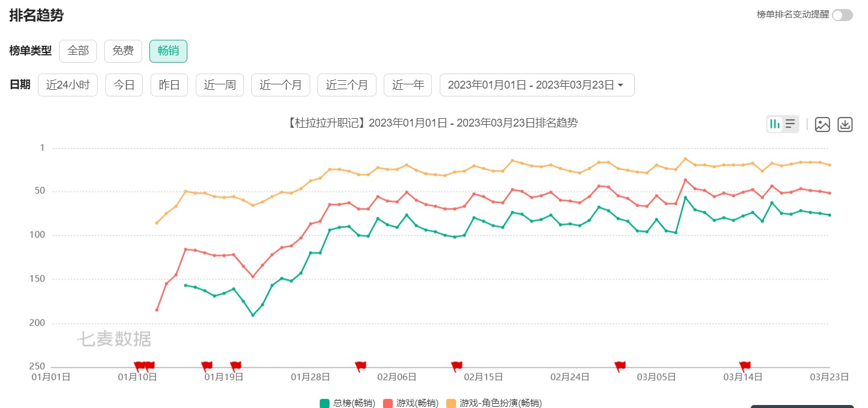Choose the 昨日 date filter

tap(169, 85)
